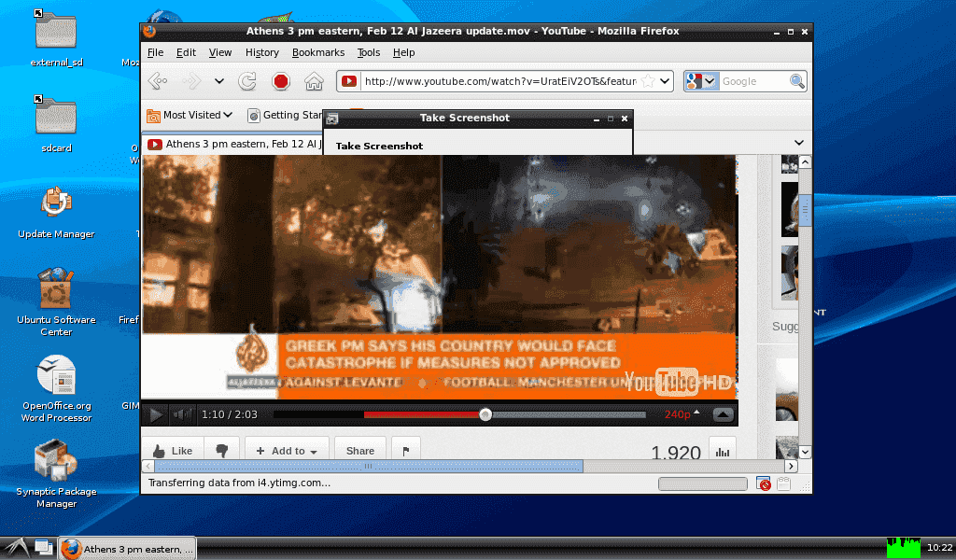Go forward with Firefox forward arrow
956x560 pixels.
coord(192,81)
